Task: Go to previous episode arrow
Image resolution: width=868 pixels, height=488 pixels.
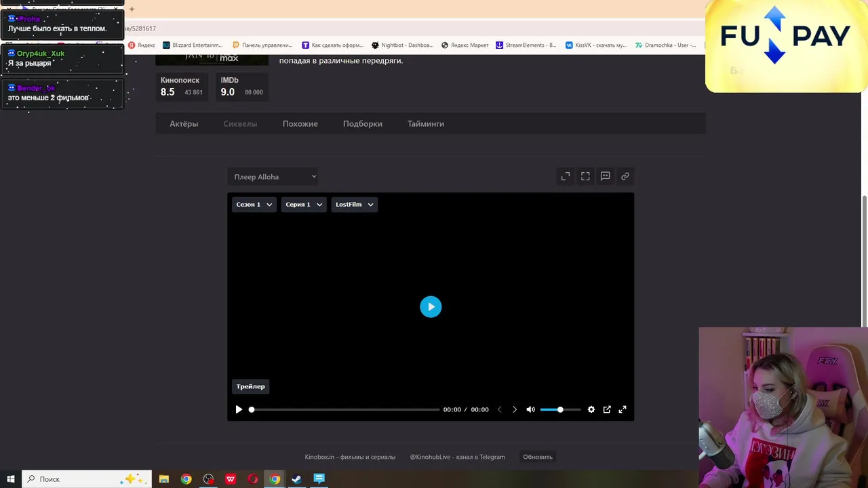Action: point(500,409)
